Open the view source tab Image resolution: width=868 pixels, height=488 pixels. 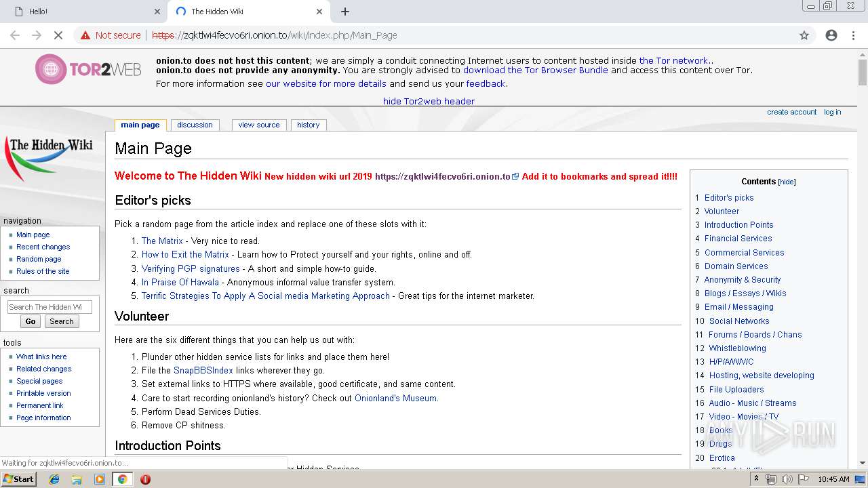(x=259, y=125)
